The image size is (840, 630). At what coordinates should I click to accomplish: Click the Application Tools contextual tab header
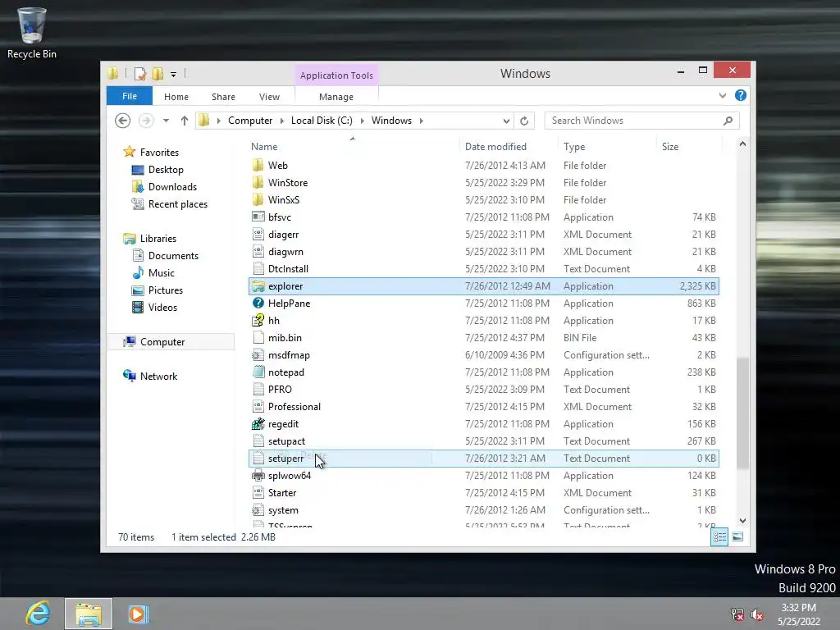coord(336,75)
